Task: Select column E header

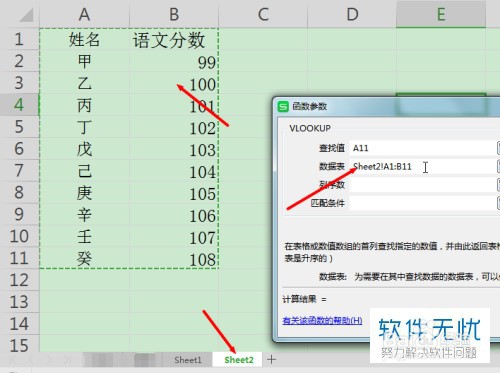Action: pyautogui.click(x=441, y=14)
